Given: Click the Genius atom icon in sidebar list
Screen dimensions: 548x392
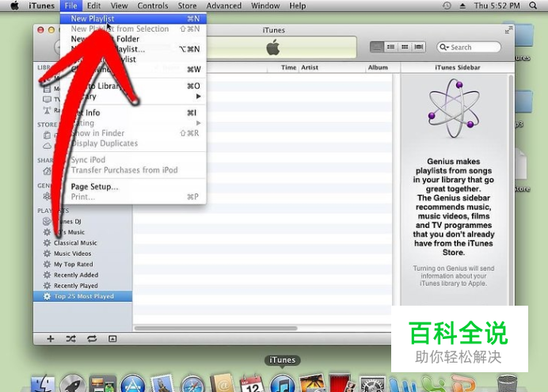Looking at the screenshot, I should coord(47,196).
